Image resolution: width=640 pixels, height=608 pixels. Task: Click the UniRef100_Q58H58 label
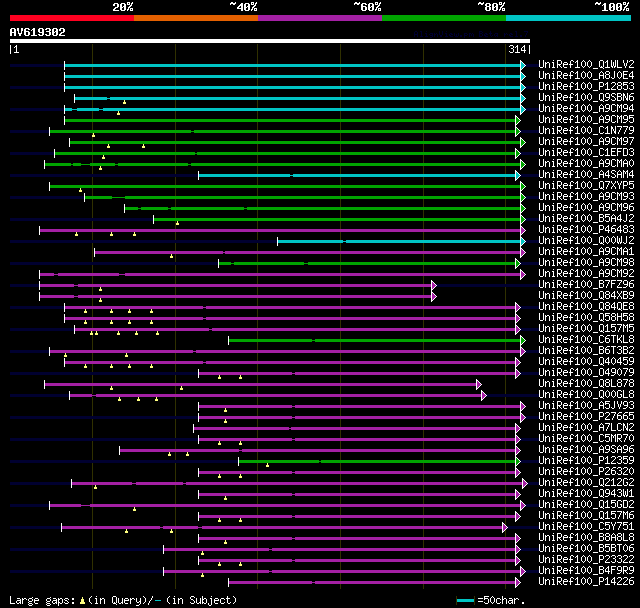pyautogui.click(x=586, y=318)
